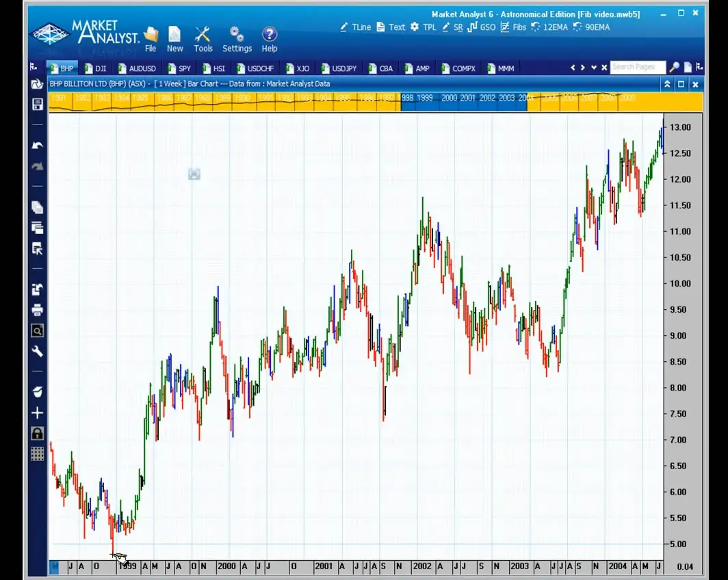Image resolution: width=728 pixels, height=580 pixels.
Task: Click the save disk icon in sidebar
Action: point(37,104)
